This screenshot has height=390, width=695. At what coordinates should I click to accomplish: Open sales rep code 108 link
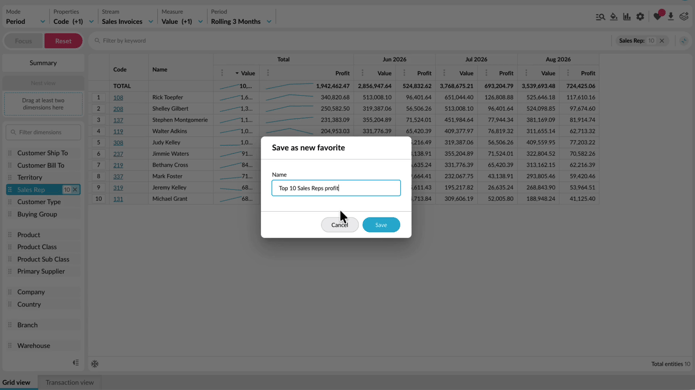pos(118,98)
